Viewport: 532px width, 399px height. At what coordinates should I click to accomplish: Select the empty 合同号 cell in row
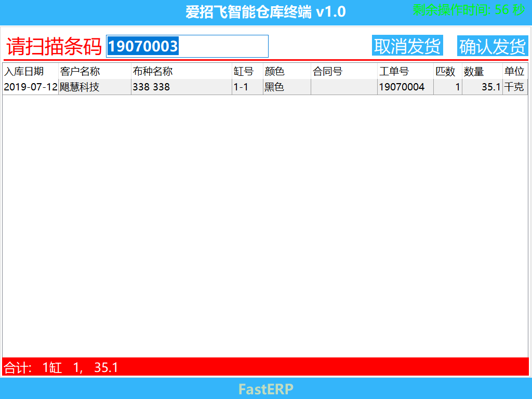[344, 87]
